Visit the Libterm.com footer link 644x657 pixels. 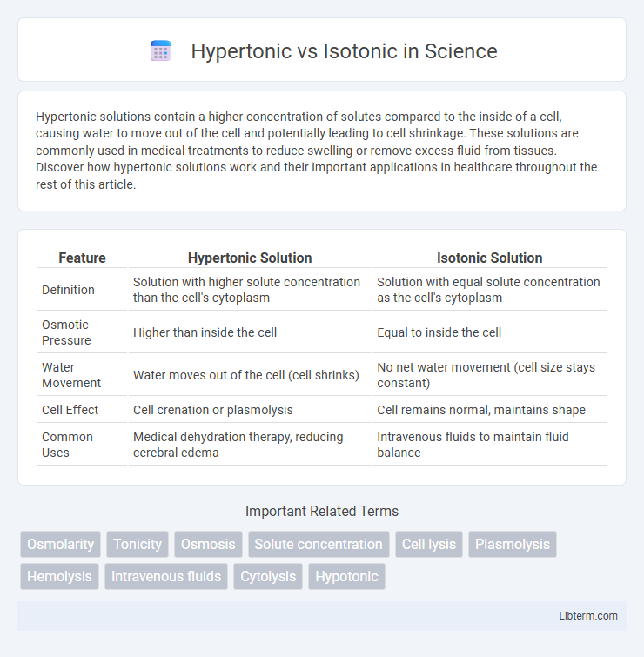tap(587, 616)
